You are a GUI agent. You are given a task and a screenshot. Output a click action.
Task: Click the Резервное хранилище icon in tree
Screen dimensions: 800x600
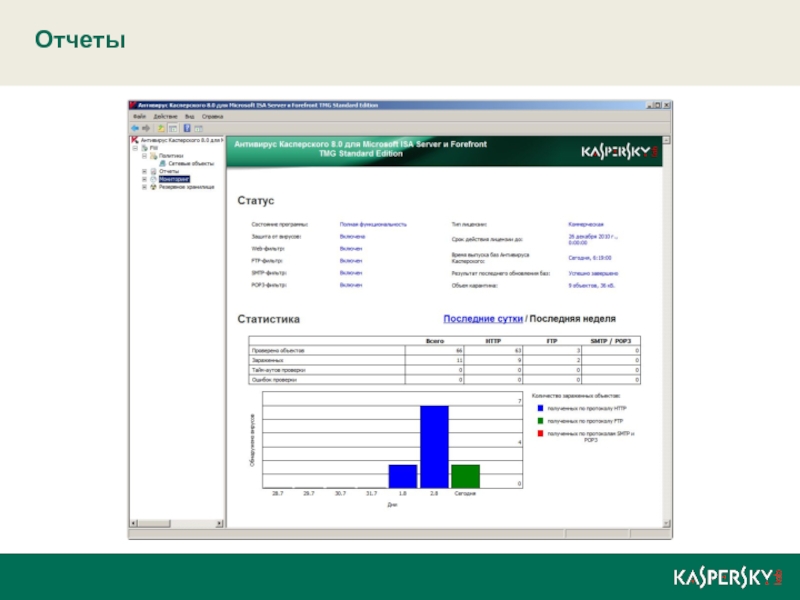pos(154,187)
